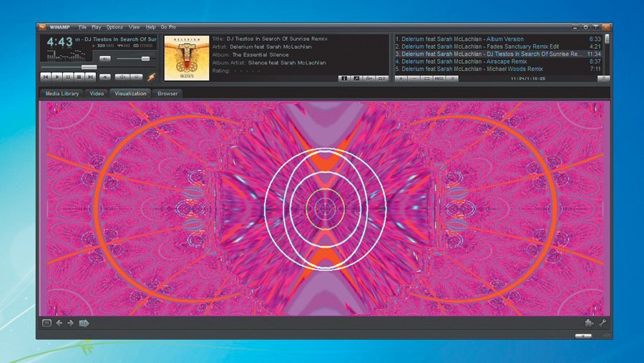This screenshot has width=644, height=363.
Task: Toggle shuffle mode on
Action: click(121, 76)
